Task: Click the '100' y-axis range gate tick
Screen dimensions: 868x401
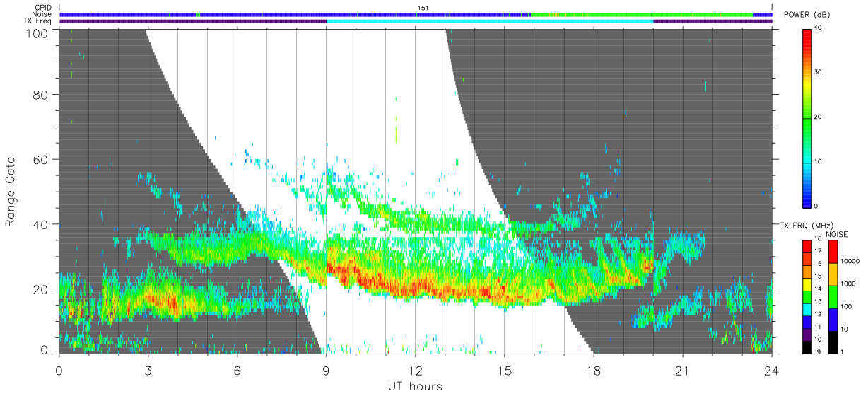Action: [x=38, y=33]
